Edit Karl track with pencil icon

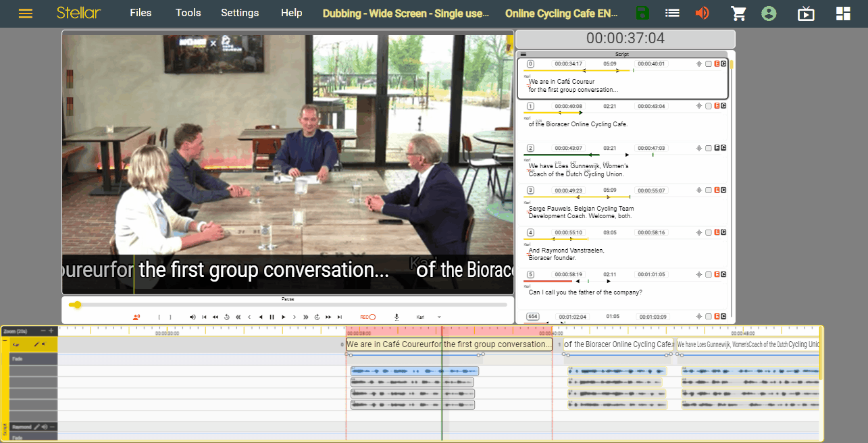pos(36,344)
